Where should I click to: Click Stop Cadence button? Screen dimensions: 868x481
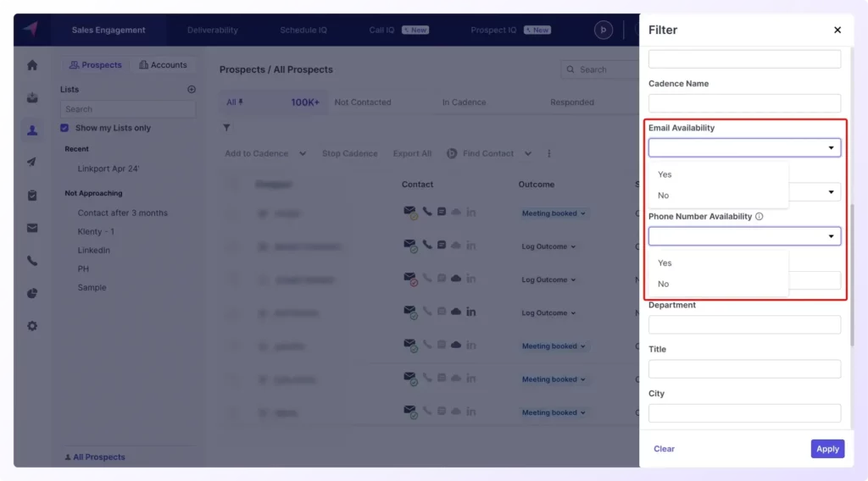coord(350,153)
